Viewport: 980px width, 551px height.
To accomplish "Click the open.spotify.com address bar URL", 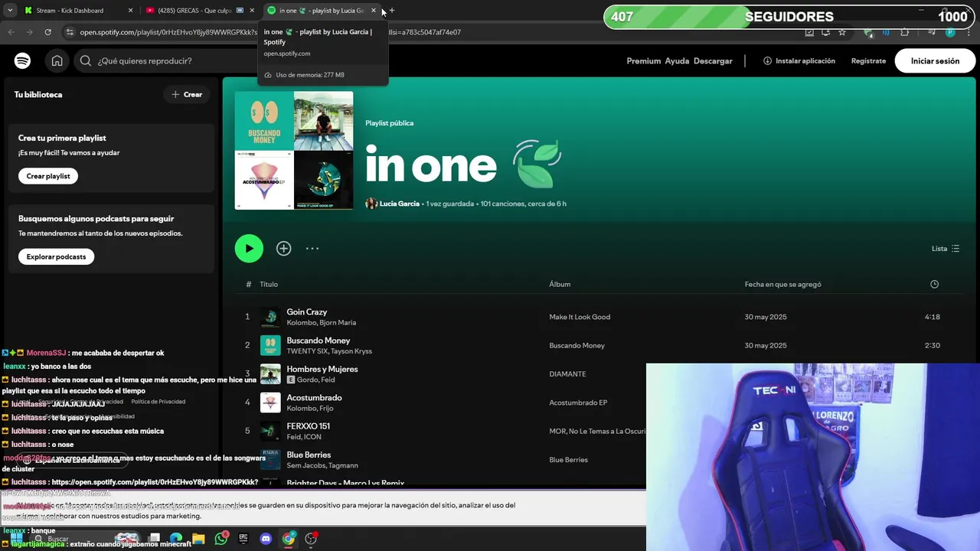I will click(x=270, y=32).
